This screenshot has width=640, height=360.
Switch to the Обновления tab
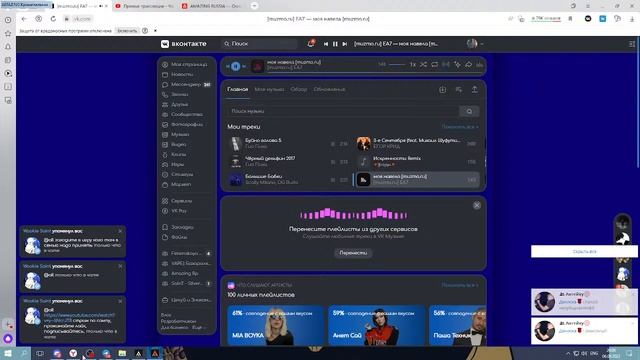pos(329,89)
